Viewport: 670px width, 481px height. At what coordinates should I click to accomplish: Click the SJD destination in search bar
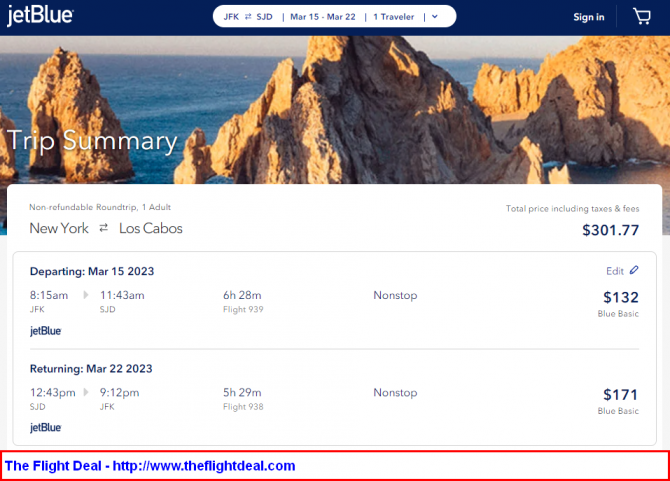point(264,17)
